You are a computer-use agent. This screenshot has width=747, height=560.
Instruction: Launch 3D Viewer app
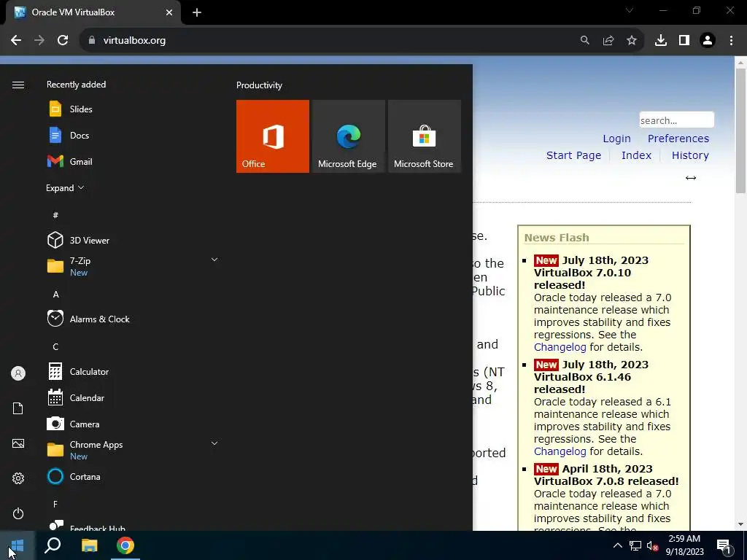click(133, 240)
